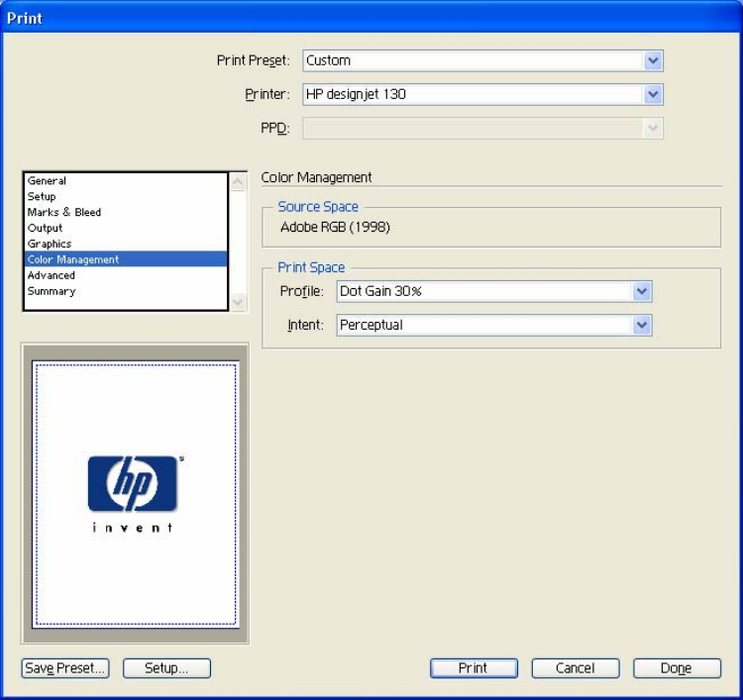Screen dimensions: 743x700
Task: Expand the Intent dropdown set to Perceptual
Action: coord(641,325)
